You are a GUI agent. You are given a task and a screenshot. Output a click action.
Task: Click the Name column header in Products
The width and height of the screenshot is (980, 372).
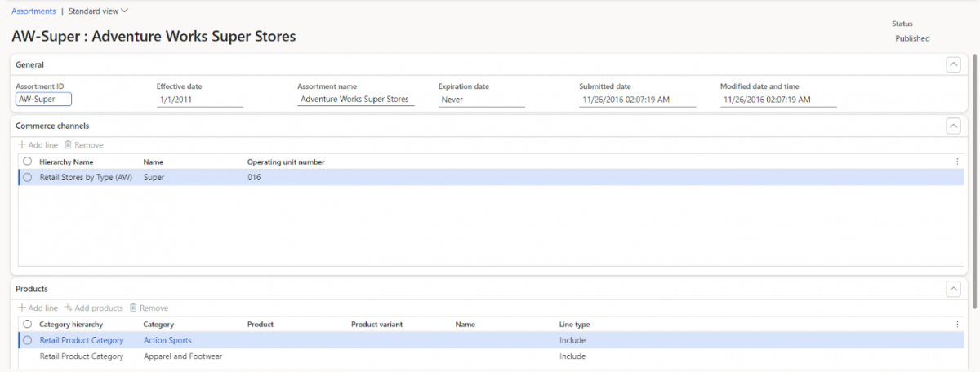click(x=465, y=324)
